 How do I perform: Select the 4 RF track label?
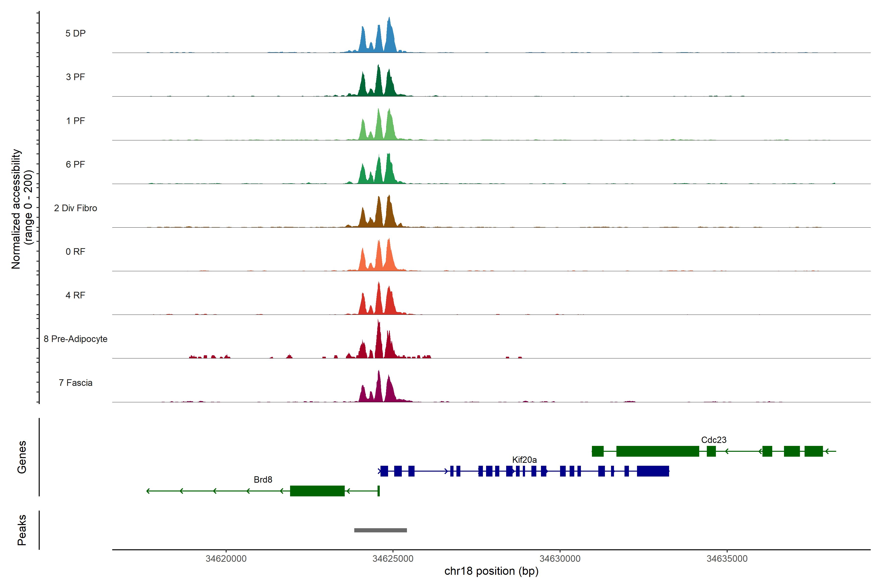[x=75, y=295]
